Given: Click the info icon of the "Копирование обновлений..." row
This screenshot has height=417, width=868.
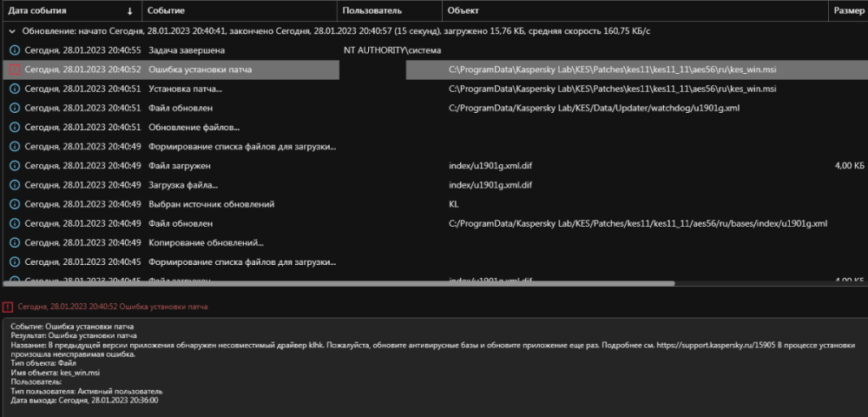Looking at the screenshot, I should click(15, 242).
